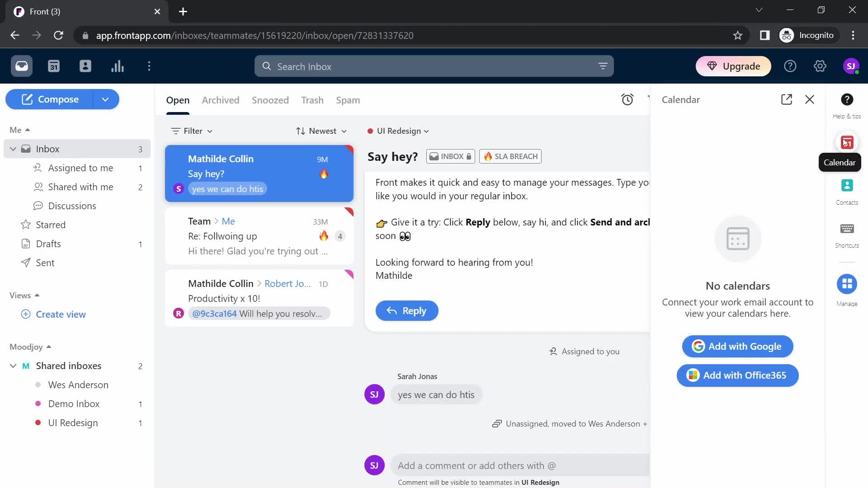Open Discussions folder
868x488 pixels.
pos(77,206)
